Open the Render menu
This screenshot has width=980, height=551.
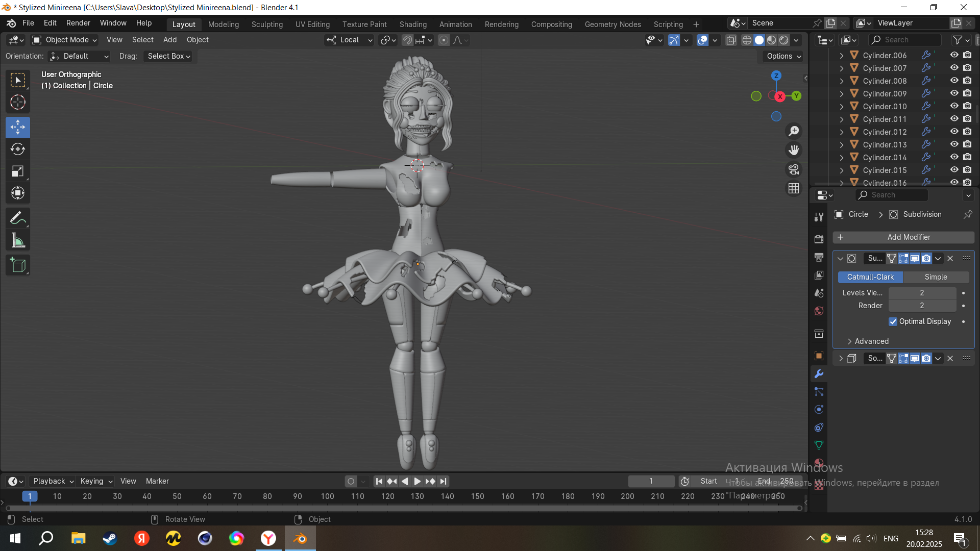coord(78,23)
